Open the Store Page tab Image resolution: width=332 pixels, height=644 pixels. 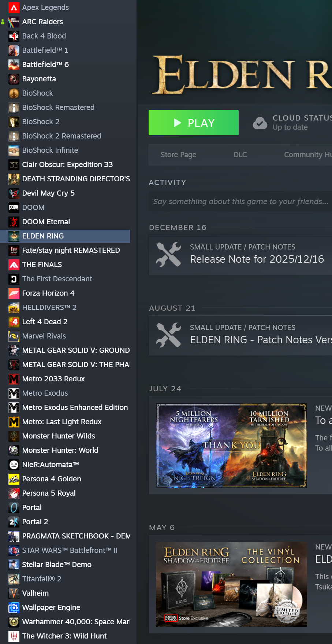point(178,155)
